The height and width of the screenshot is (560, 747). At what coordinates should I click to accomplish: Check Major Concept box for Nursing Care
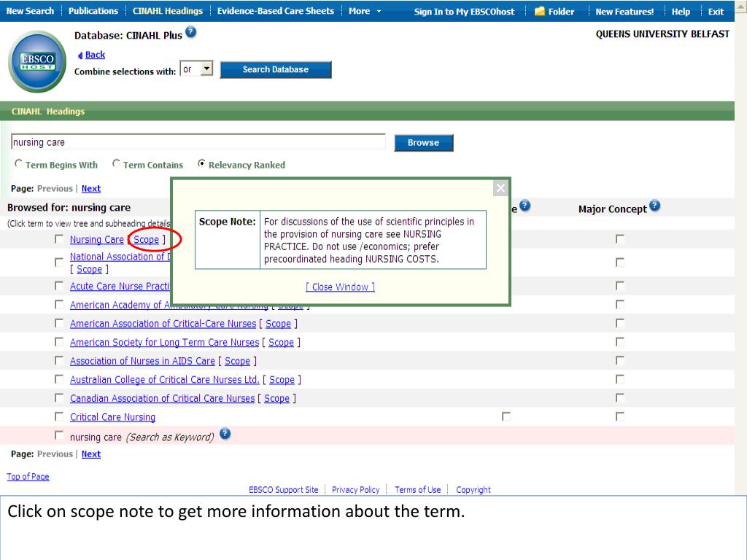point(620,239)
